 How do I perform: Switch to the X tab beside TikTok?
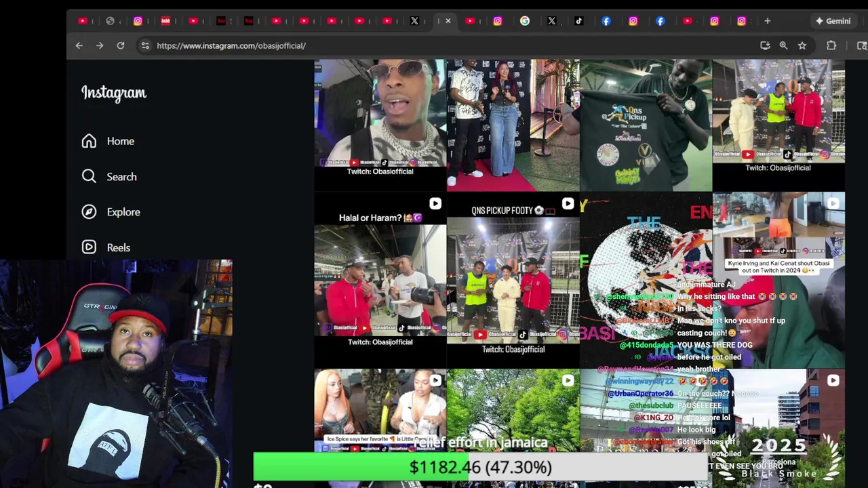pyautogui.click(x=552, y=21)
